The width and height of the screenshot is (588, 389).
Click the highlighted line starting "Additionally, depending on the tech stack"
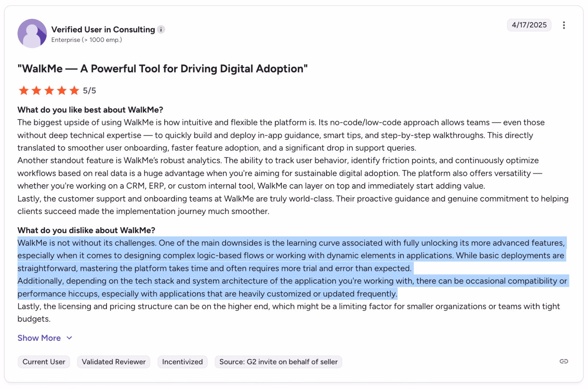tap(293, 281)
